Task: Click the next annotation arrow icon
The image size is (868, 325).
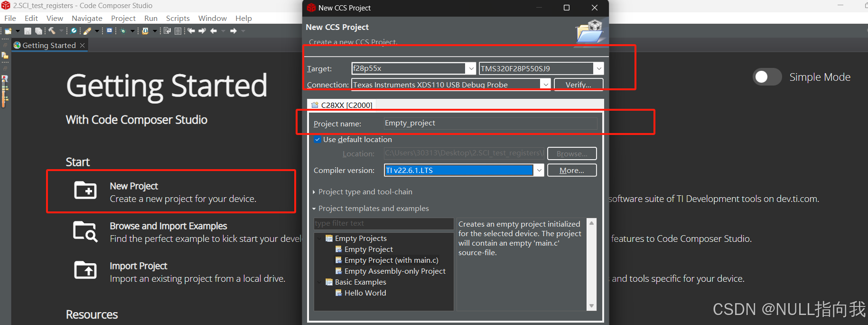Action: click(x=202, y=31)
